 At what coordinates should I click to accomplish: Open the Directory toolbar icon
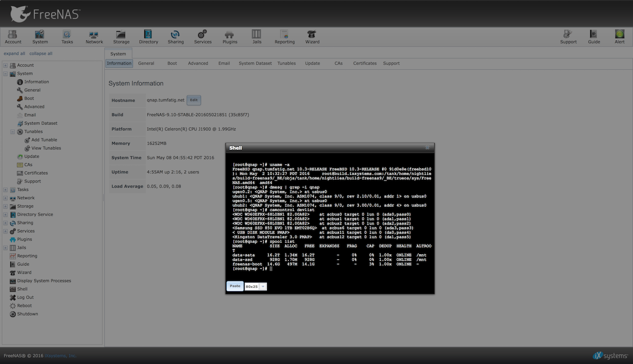coord(148,37)
